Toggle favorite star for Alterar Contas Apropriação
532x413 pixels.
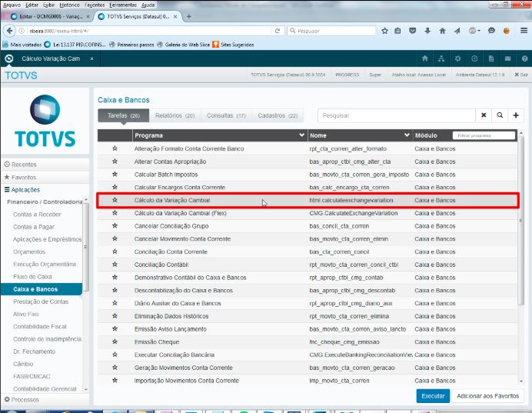click(115, 162)
